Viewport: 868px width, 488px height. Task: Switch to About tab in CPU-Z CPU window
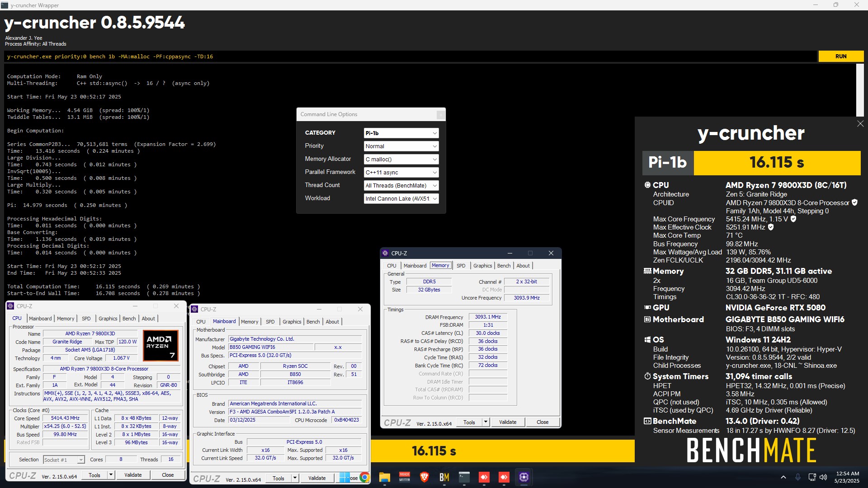[x=148, y=319]
